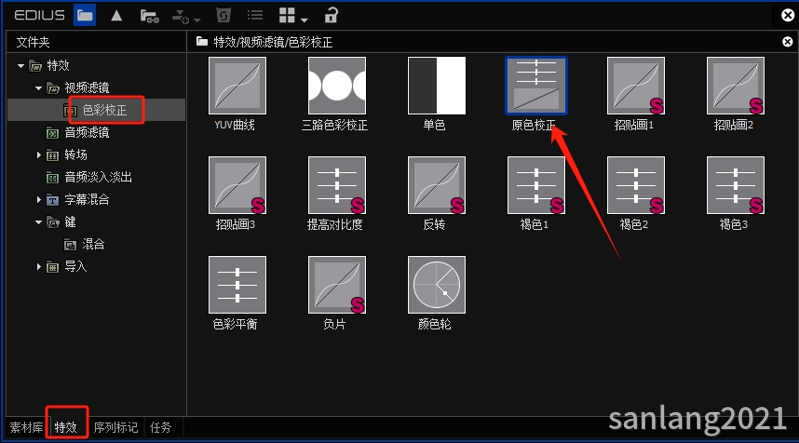The height and width of the screenshot is (443, 799).
Task: Select the 负片 preset icon
Action: (336, 285)
